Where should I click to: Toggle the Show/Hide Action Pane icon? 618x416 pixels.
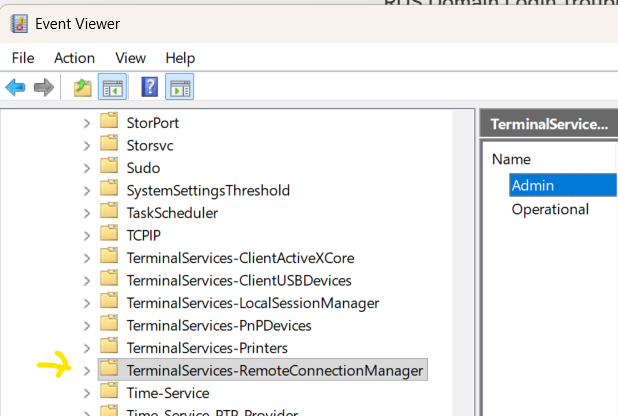pyautogui.click(x=179, y=87)
